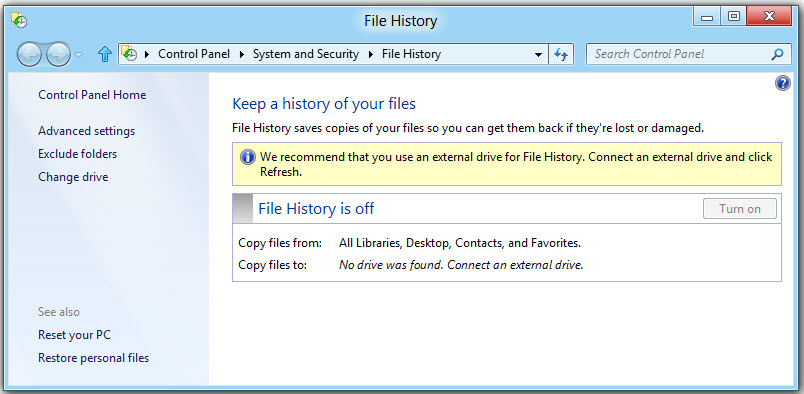
Task: Open Change drive
Action: tap(73, 177)
